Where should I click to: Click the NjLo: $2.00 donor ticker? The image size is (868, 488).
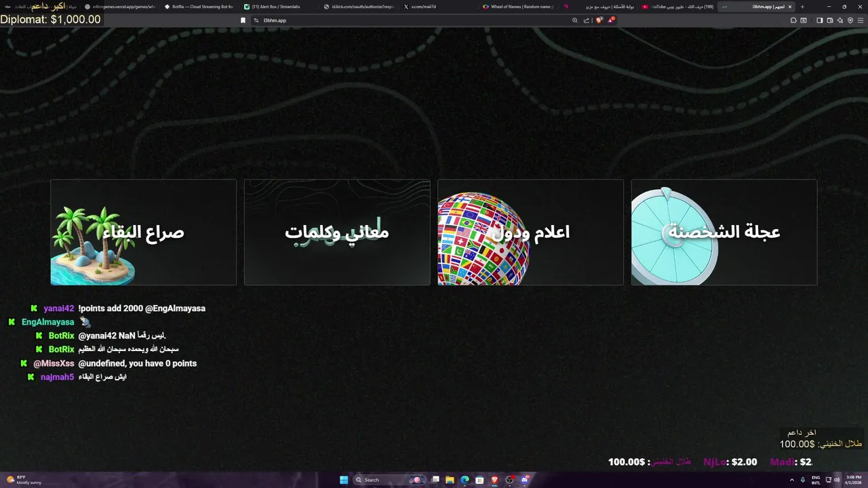tap(730, 462)
